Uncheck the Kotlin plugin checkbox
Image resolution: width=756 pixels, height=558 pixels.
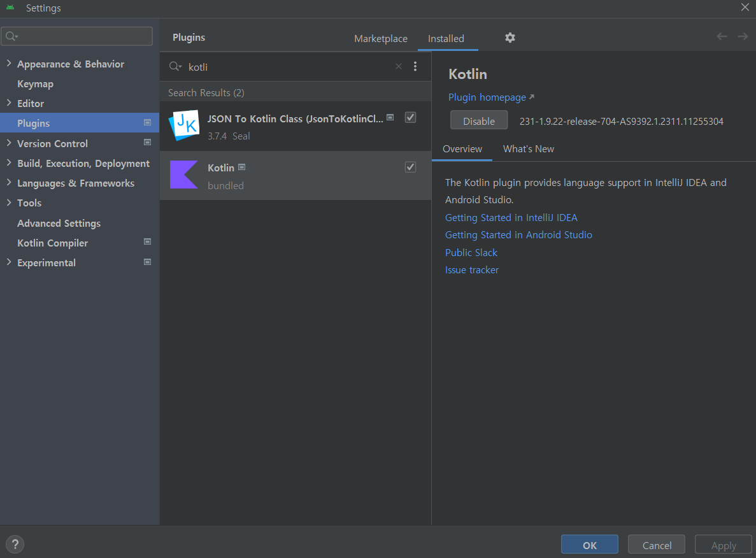click(x=410, y=167)
